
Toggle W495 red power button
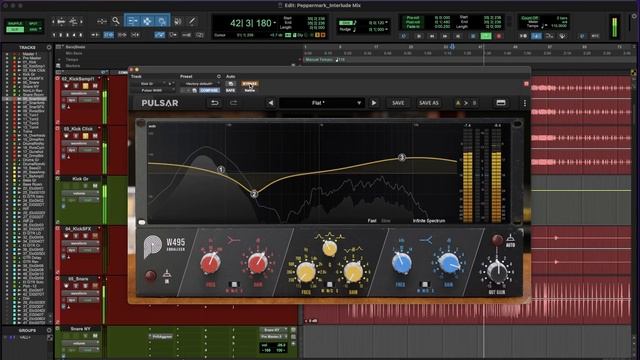tap(151, 276)
